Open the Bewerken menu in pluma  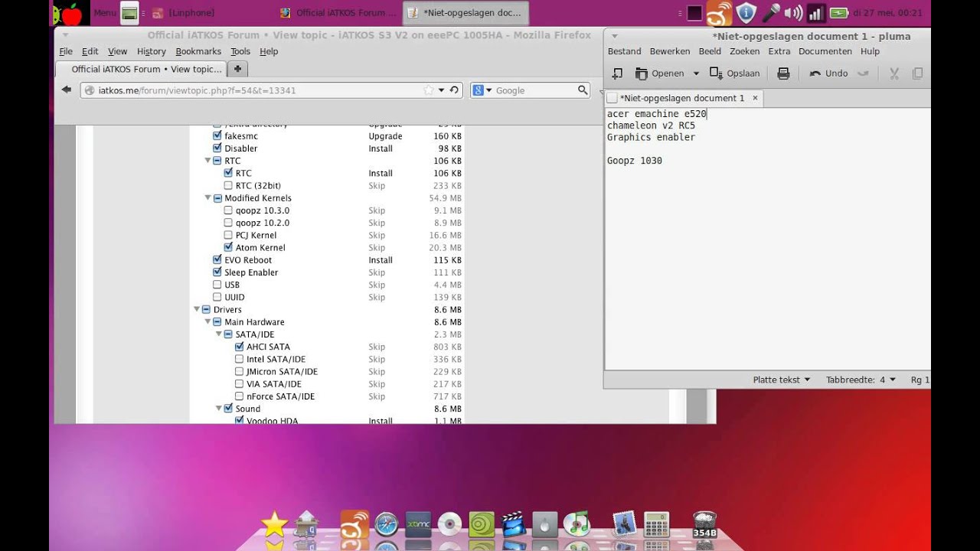click(x=670, y=51)
